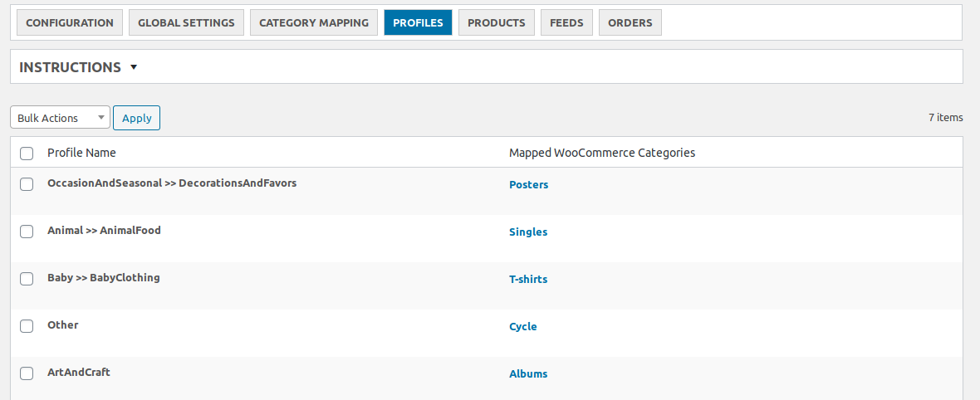Click the 7 items count text
This screenshot has height=400, width=980.
[x=946, y=117]
